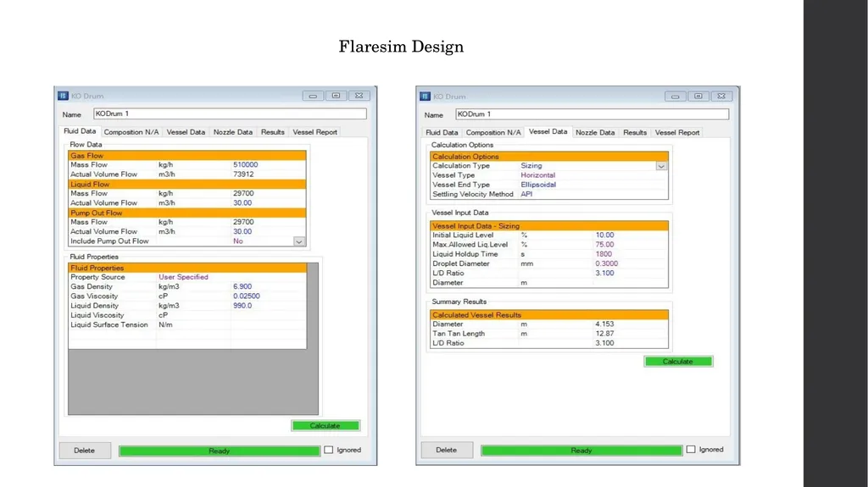Select L/D Ratio input value 3.100
The image size is (868, 487).
click(604, 274)
